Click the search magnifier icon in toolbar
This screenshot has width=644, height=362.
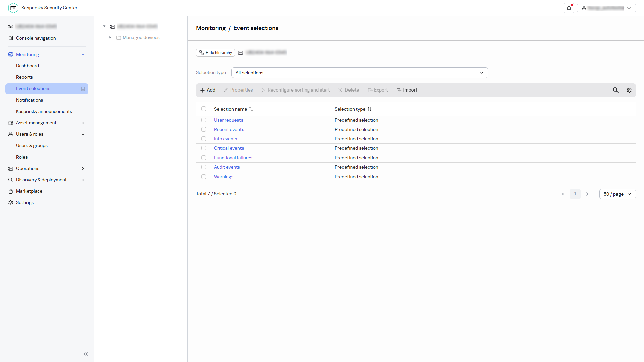[615, 90]
